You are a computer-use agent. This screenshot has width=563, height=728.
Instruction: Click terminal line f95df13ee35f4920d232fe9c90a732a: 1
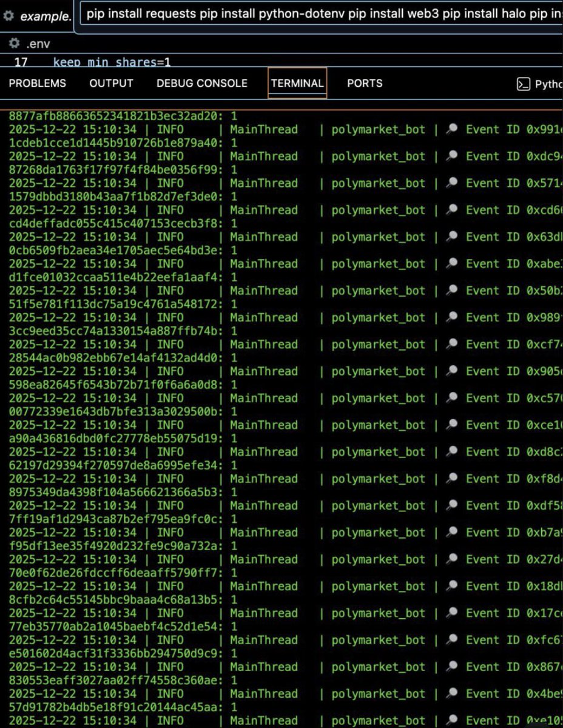[123, 546]
